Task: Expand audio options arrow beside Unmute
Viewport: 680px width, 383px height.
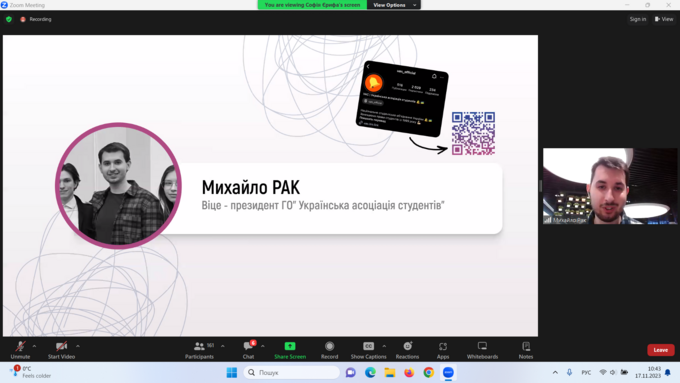Action: pyautogui.click(x=34, y=346)
